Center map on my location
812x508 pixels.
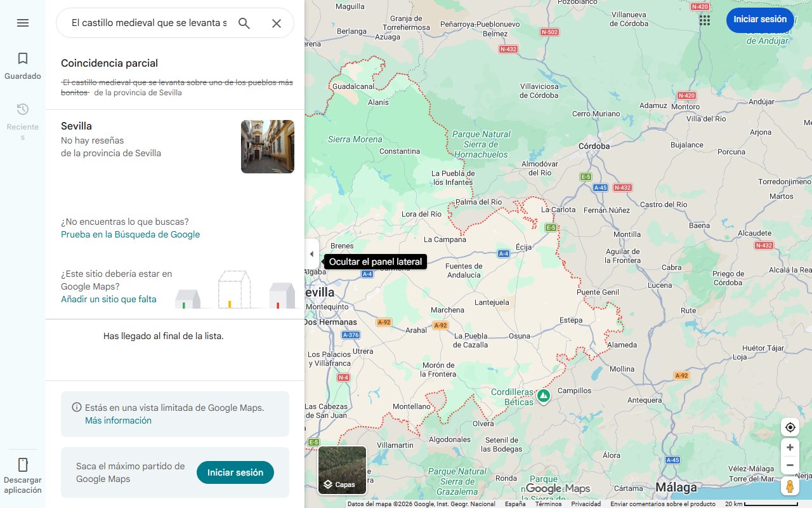coord(790,427)
